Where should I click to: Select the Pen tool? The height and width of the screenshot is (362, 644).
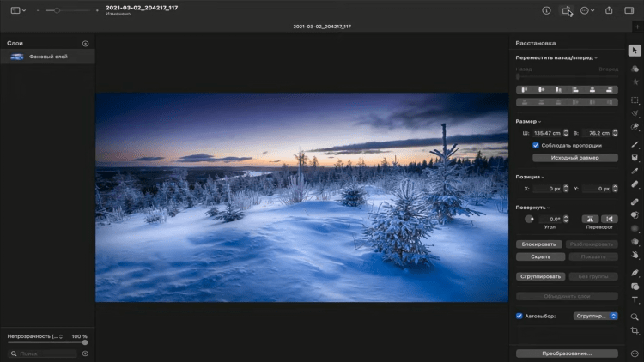pyautogui.click(x=635, y=272)
